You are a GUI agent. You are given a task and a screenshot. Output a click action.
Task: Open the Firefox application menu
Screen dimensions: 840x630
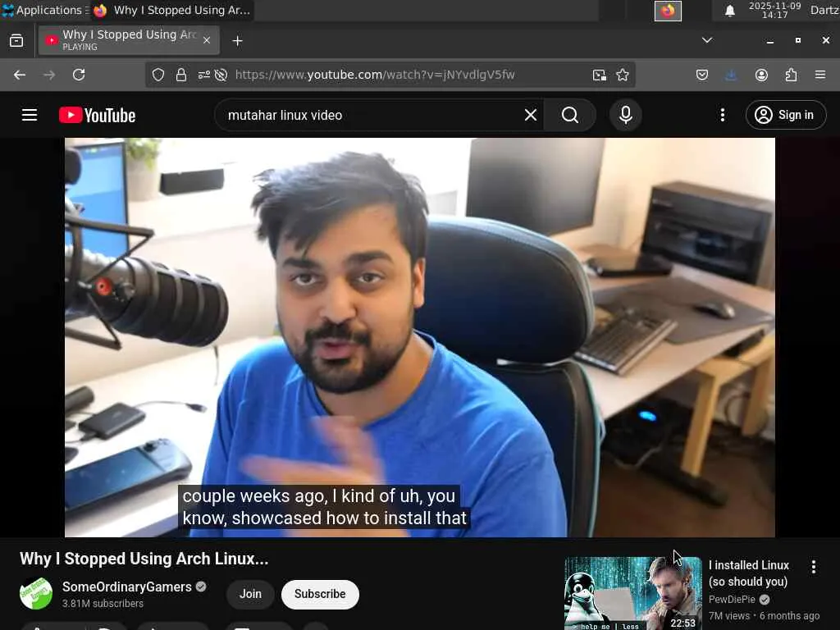(x=820, y=75)
